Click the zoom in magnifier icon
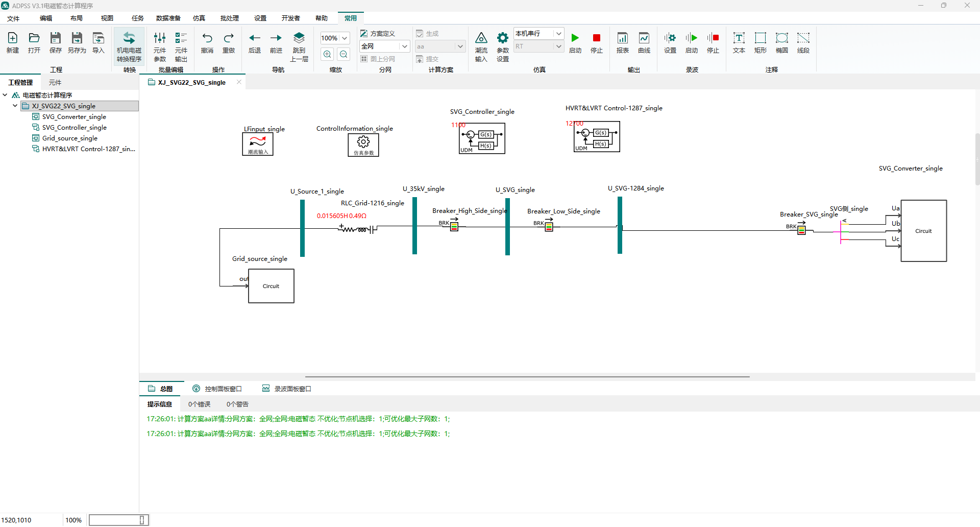Viewport: 980px width, 527px height. click(328, 54)
